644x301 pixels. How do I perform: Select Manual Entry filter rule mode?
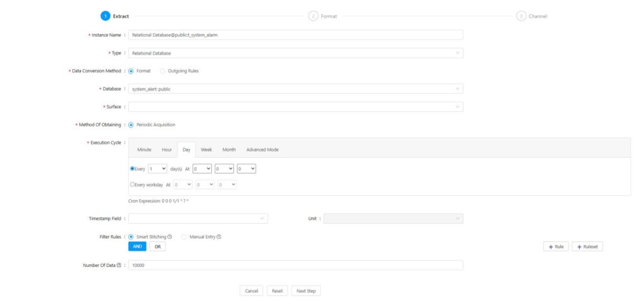click(x=184, y=236)
